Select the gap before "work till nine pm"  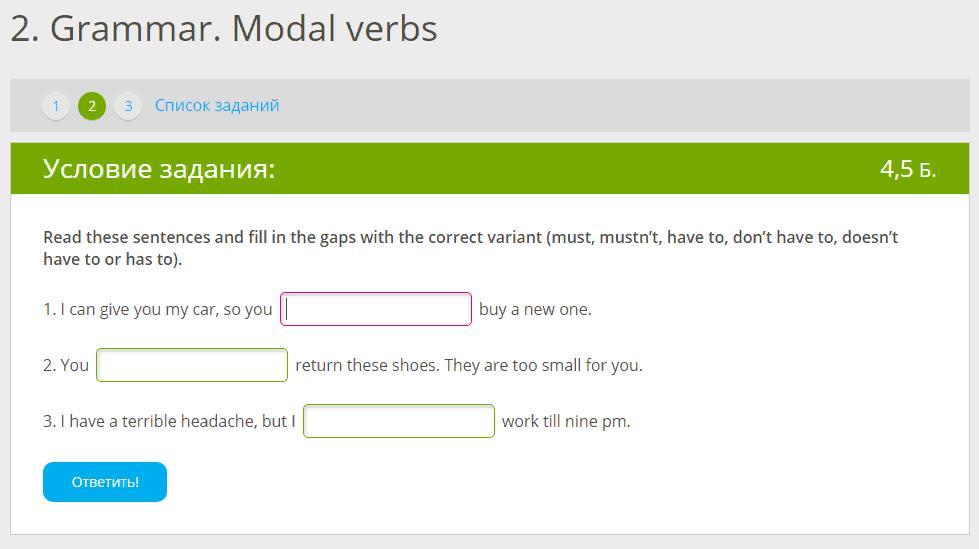(x=399, y=421)
